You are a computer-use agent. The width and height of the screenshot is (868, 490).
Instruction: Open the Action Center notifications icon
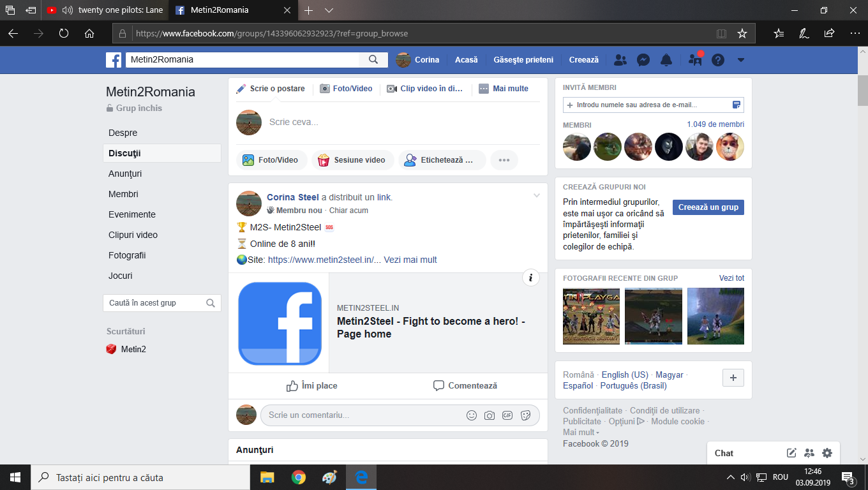click(849, 477)
